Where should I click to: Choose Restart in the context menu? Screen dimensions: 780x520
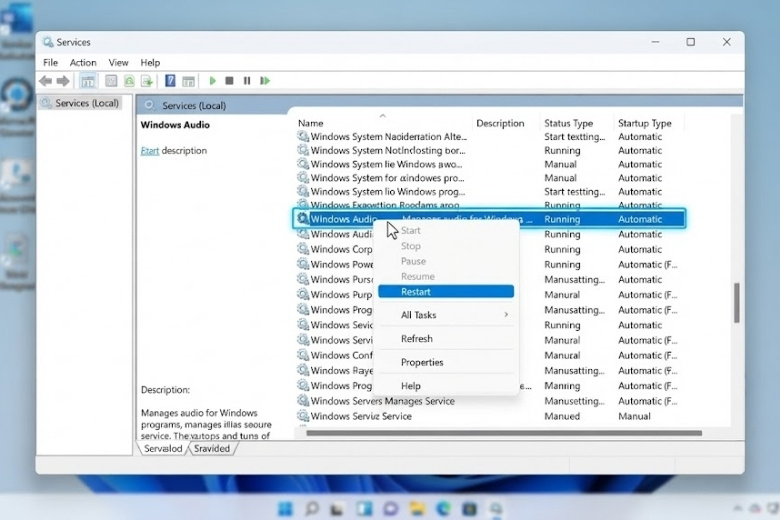(446, 292)
